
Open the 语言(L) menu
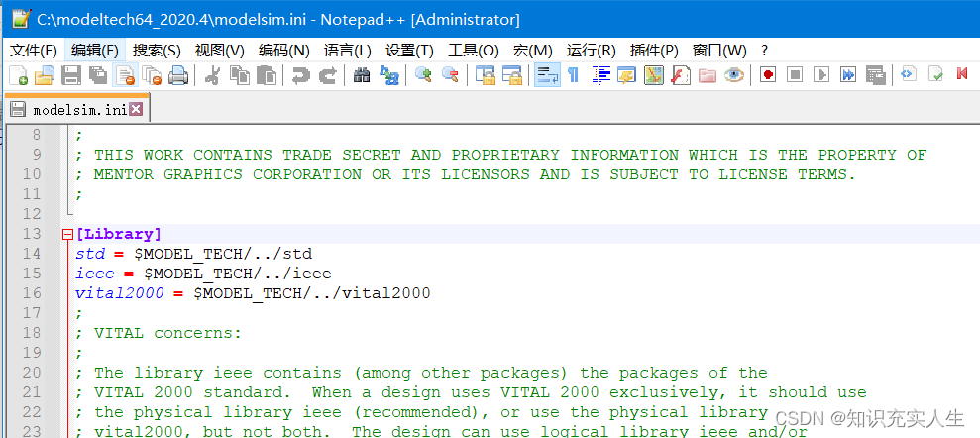[x=348, y=50]
